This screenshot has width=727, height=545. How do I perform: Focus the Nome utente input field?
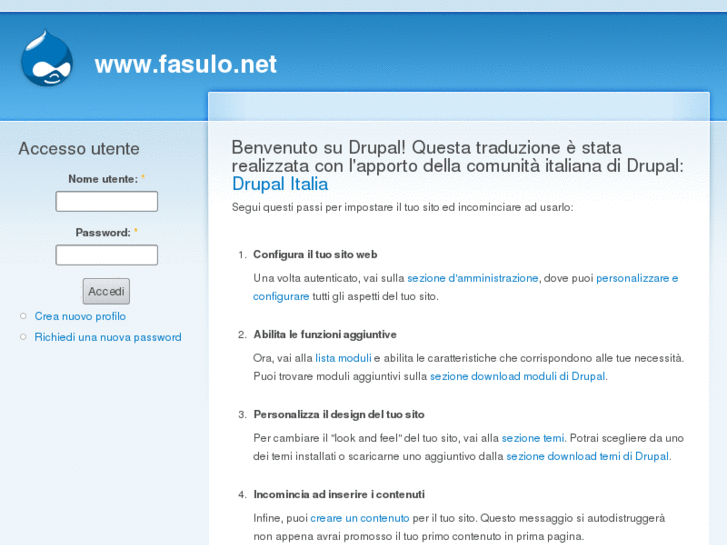point(107,202)
